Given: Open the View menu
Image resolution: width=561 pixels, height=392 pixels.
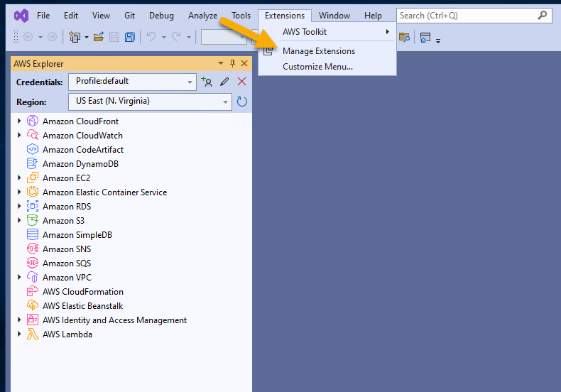Looking at the screenshot, I should click(101, 16).
